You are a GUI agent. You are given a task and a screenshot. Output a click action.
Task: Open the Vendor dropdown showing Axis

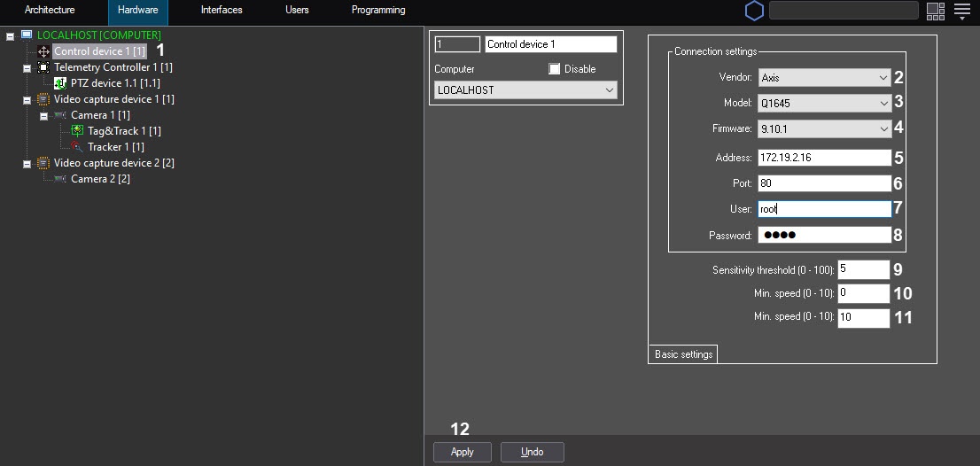click(824, 78)
